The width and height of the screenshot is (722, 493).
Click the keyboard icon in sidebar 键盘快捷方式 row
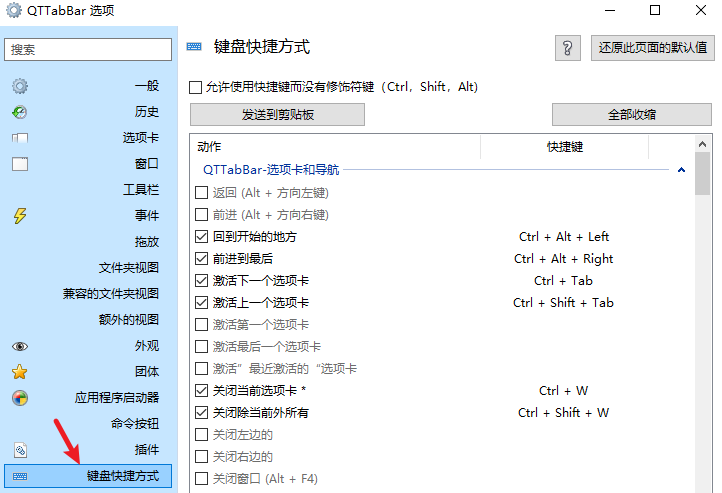(x=20, y=476)
